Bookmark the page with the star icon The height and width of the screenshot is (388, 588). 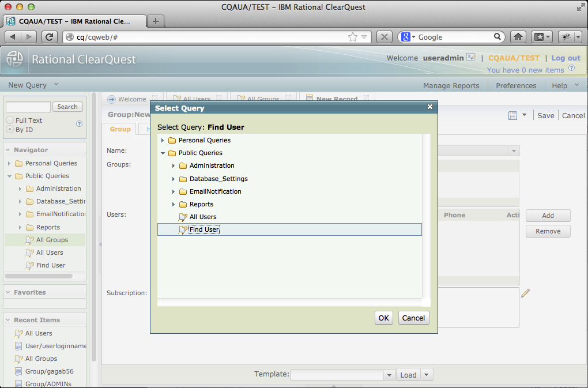point(352,37)
